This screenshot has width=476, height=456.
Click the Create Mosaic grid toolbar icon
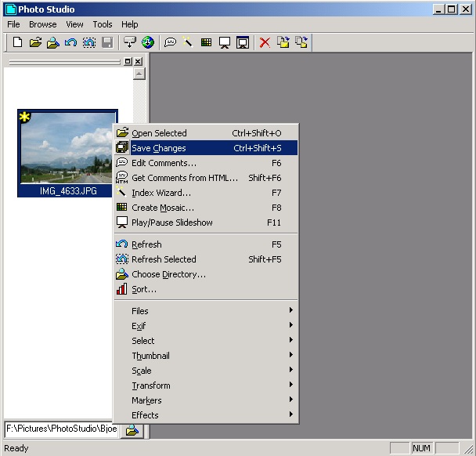207,42
